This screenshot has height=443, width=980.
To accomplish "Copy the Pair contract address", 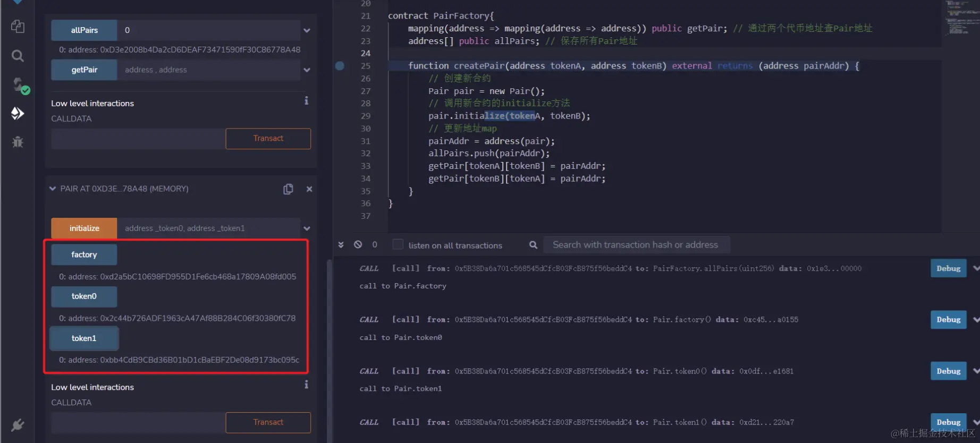I will [288, 189].
